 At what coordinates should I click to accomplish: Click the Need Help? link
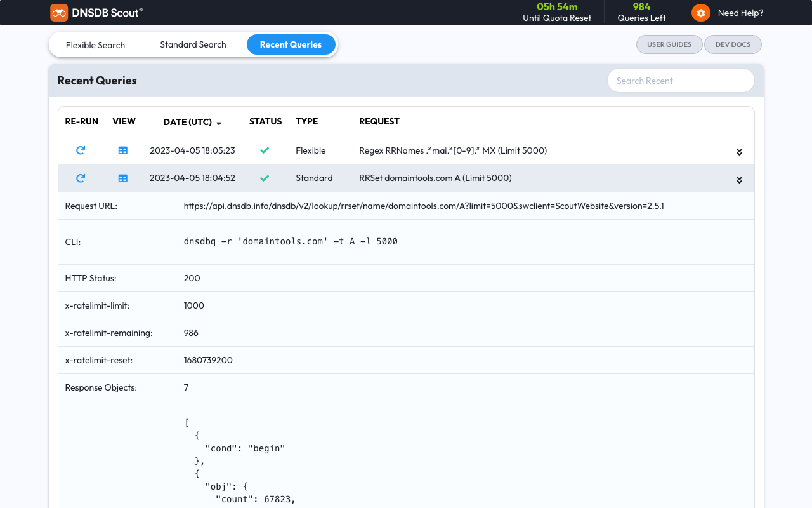pos(740,13)
